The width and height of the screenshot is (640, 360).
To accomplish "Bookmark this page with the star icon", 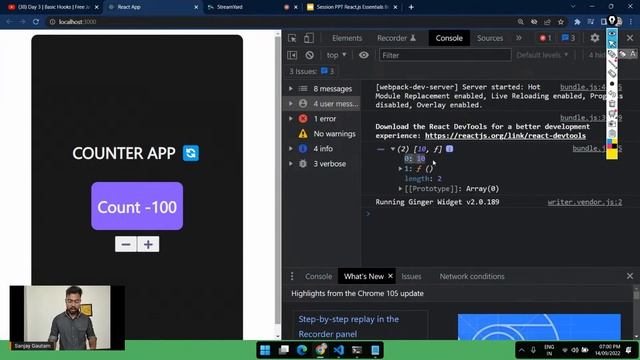I will click(561, 22).
